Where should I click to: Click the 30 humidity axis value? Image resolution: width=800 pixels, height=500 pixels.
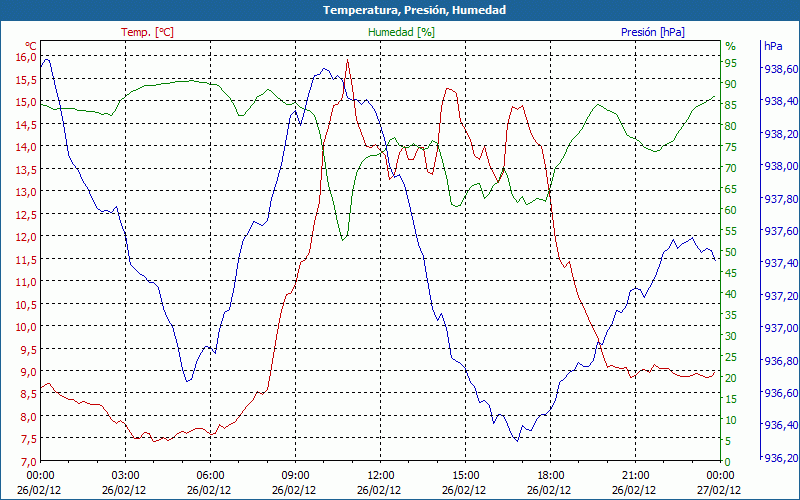pos(731,336)
